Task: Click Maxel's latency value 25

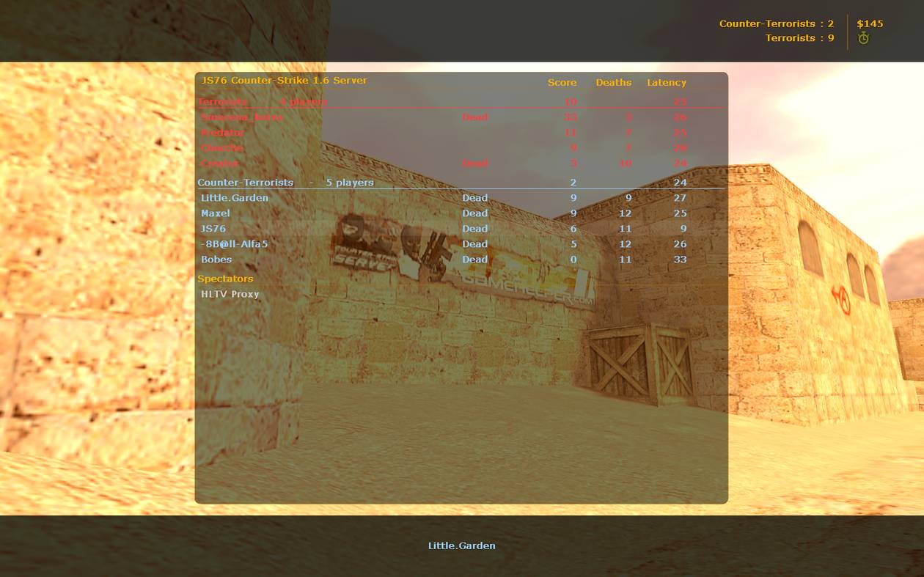Action: pos(680,213)
